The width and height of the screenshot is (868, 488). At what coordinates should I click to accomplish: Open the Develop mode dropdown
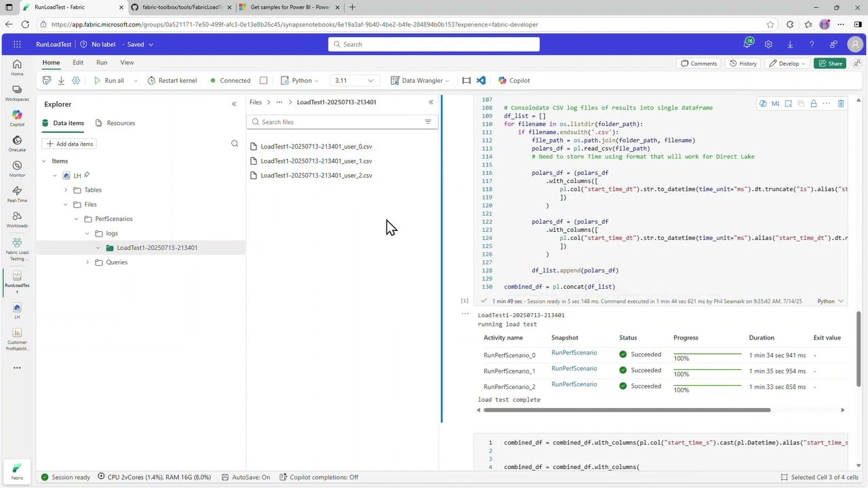click(x=787, y=64)
